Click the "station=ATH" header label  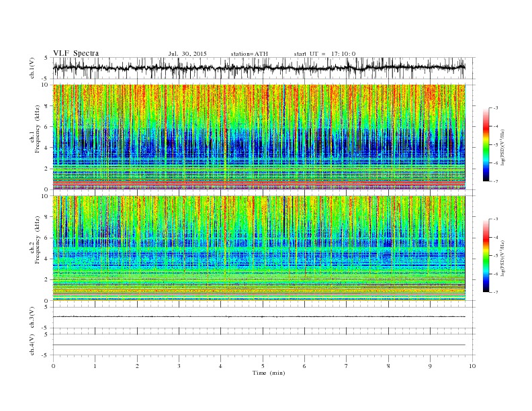249,54
